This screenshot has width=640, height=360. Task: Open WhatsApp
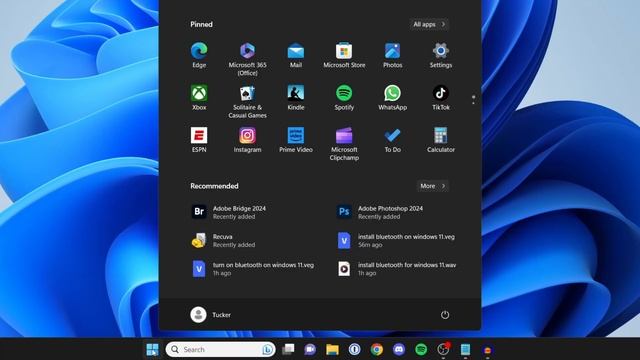coord(392,98)
